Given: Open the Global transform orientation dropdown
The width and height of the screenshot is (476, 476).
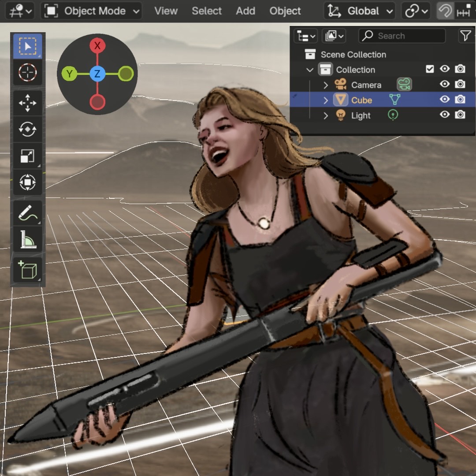Looking at the screenshot, I should pos(360,11).
